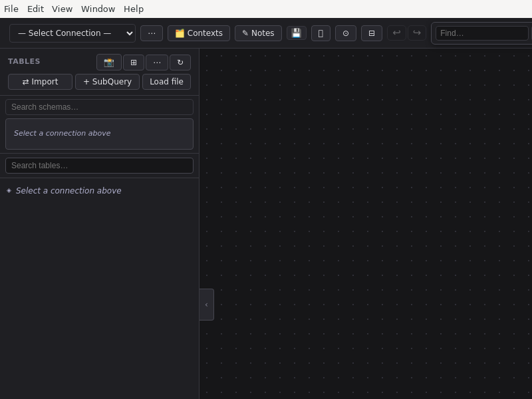Viewport: 532px width, 399px height.
Task: Click the split panel layout icon
Action: click(372, 33)
